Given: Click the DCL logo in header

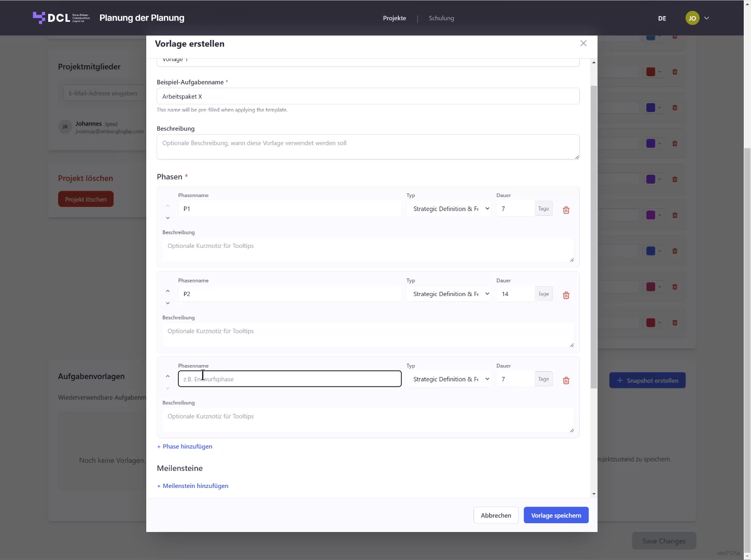Looking at the screenshot, I should (61, 18).
